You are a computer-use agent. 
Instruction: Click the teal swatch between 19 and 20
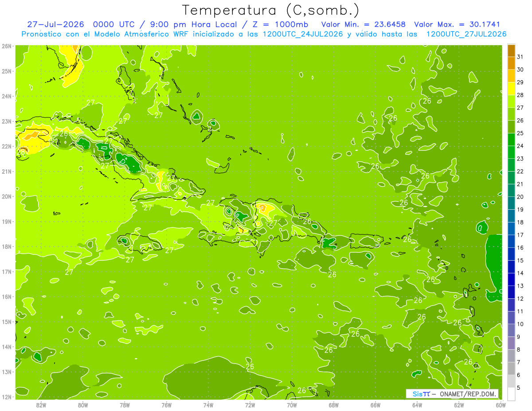click(511, 203)
